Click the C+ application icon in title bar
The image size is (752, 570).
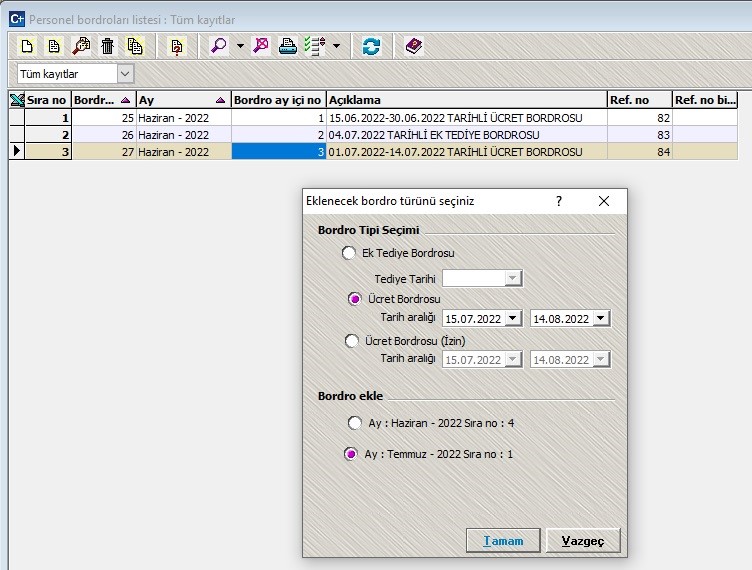[x=17, y=19]
